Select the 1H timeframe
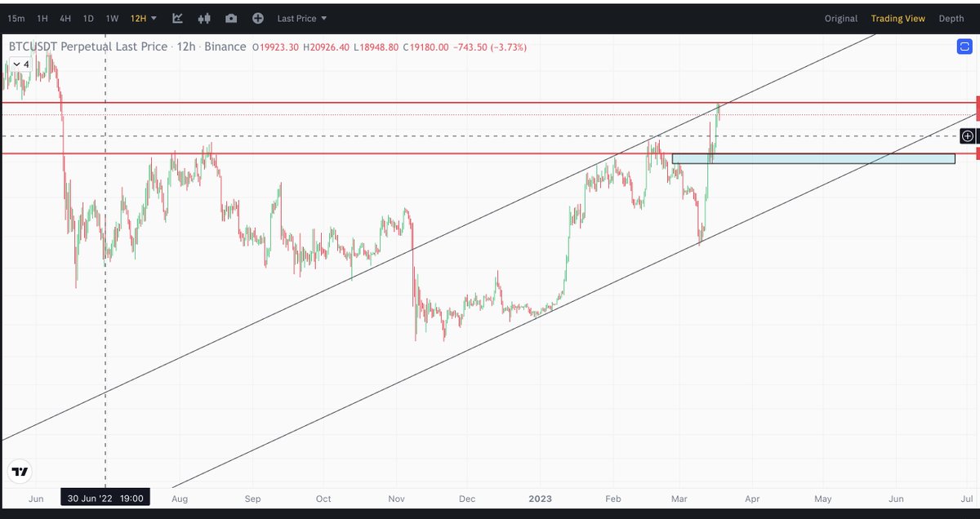Viewport: 980px width, 519px height. (42, 18)
